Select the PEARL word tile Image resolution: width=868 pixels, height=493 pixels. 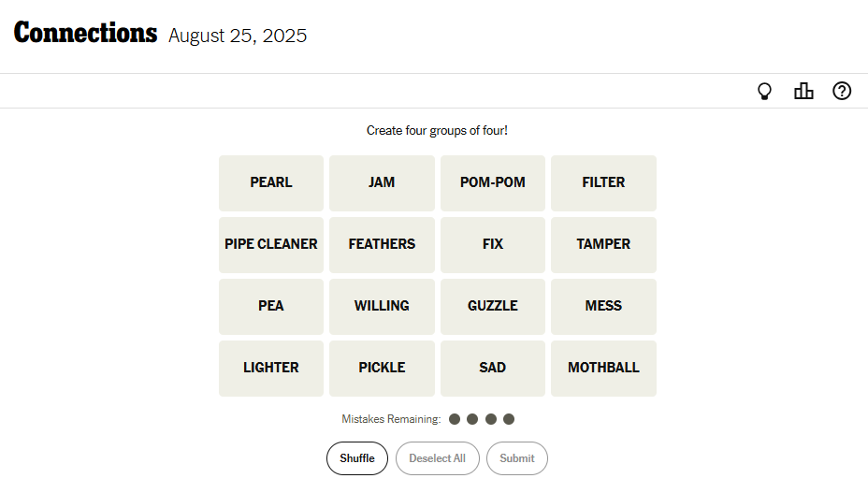(x=271, y=183)
